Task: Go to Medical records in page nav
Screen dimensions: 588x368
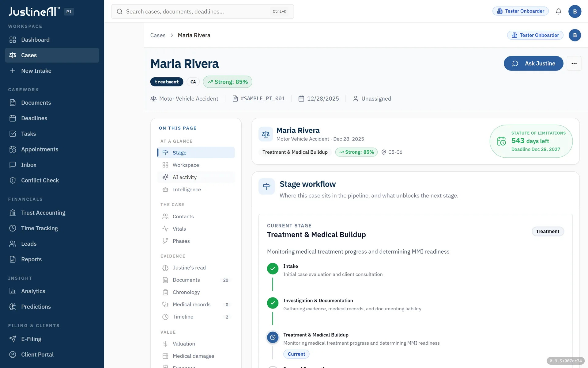Action: click(x=196, y=305)
